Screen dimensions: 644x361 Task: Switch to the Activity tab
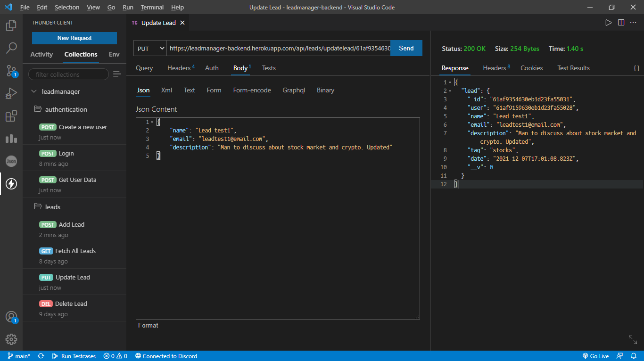click(x=41, y=54)
